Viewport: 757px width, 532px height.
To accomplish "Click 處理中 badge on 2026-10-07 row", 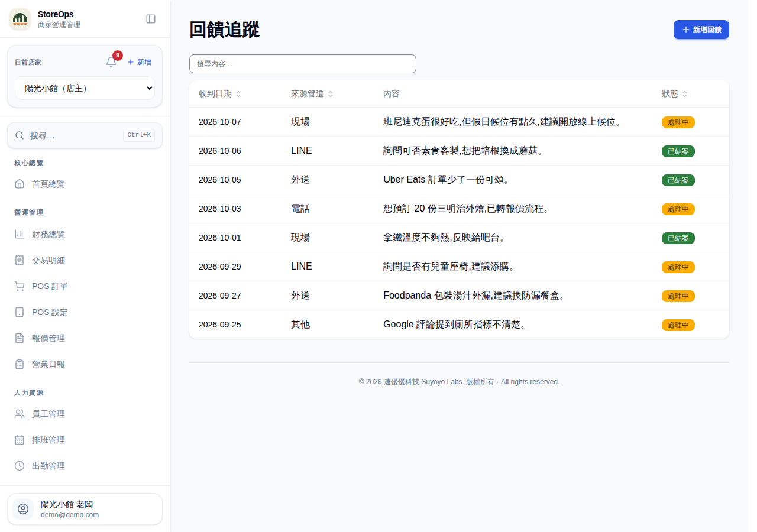I will click(678, 122).
